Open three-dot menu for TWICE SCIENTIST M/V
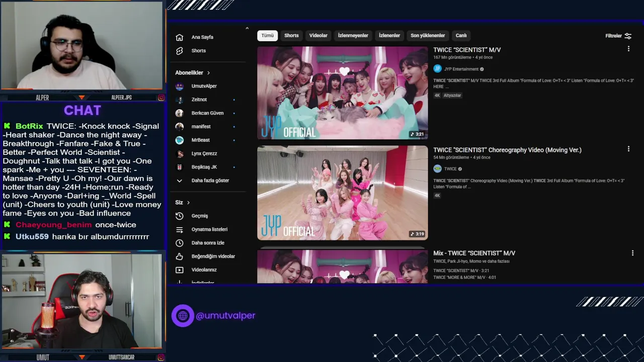 click(x=628, y=49)
